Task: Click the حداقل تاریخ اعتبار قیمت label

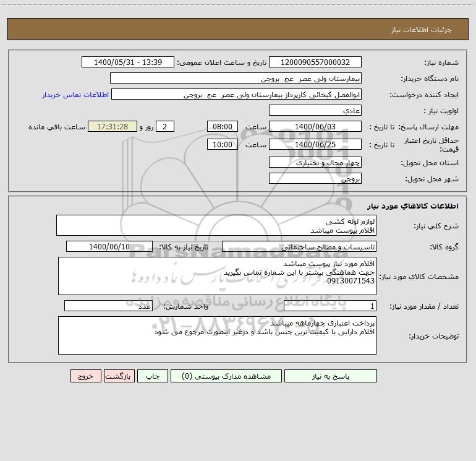Action: coord(431,145)
